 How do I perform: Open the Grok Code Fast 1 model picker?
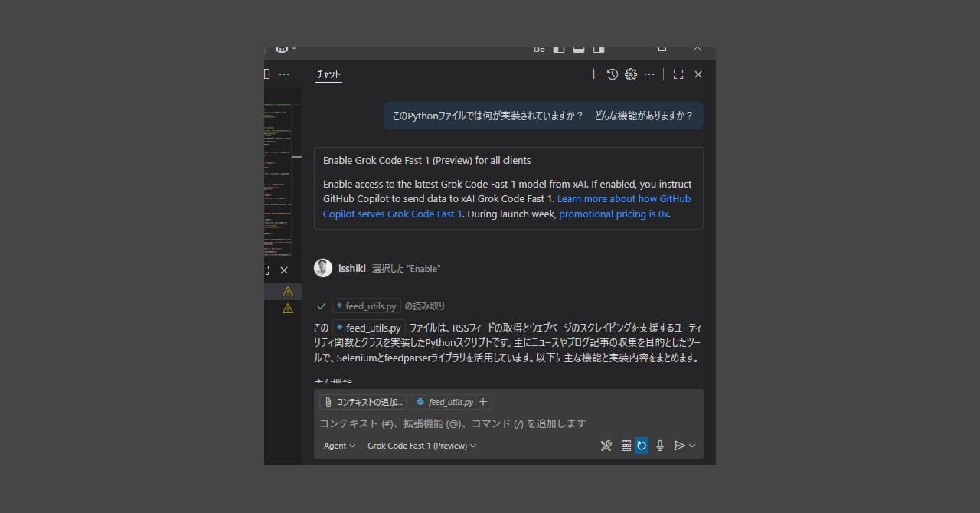420,445
